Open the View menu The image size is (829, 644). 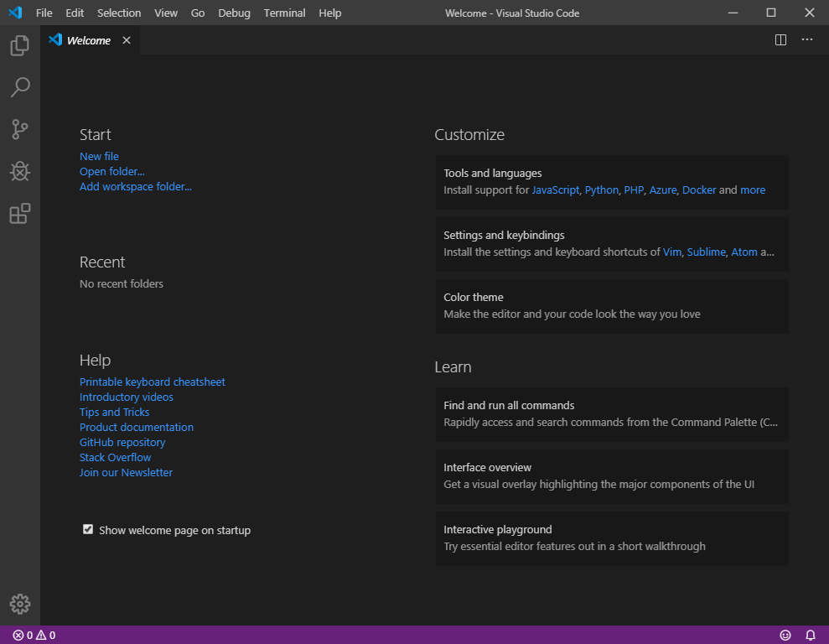[165, 13]
